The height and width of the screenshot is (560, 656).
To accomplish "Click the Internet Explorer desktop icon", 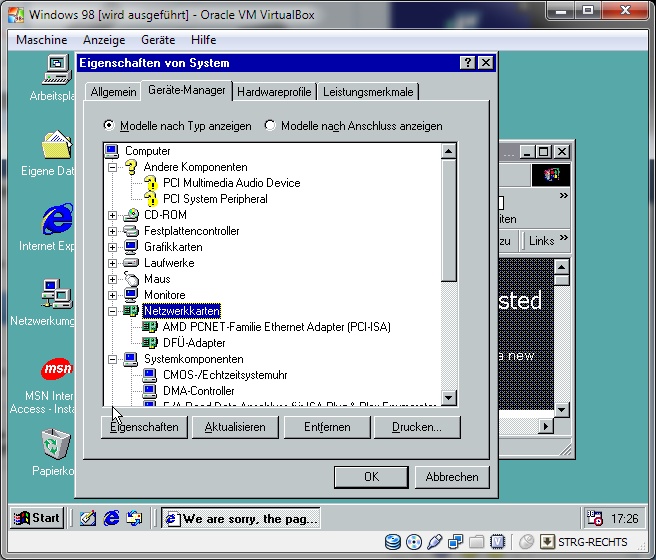I will point(57,219).
